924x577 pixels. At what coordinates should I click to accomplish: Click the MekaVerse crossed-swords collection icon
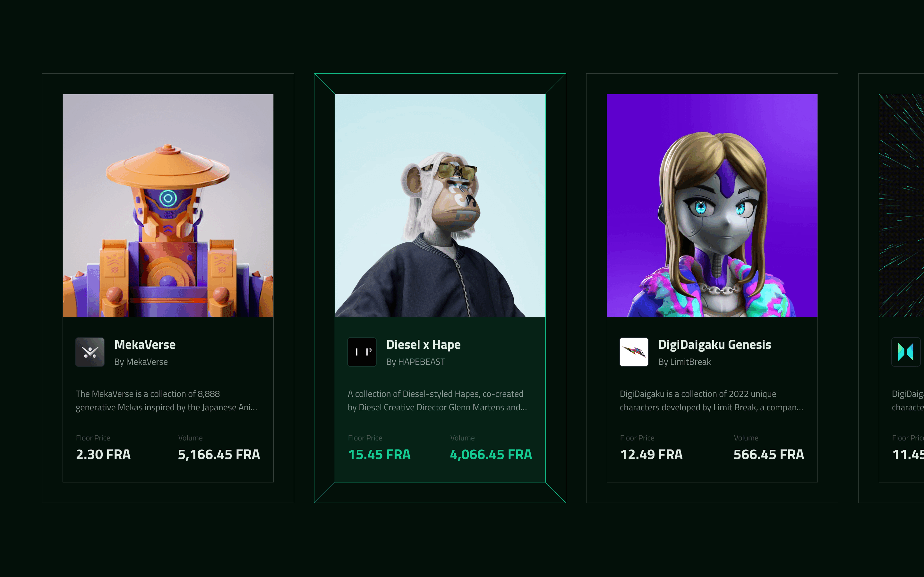pos(90,352)
